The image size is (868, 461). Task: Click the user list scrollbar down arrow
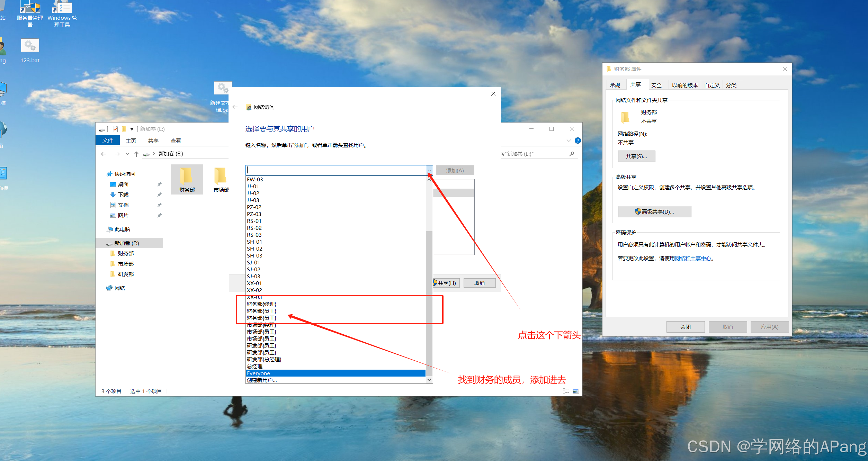click(x=429, y=380)
